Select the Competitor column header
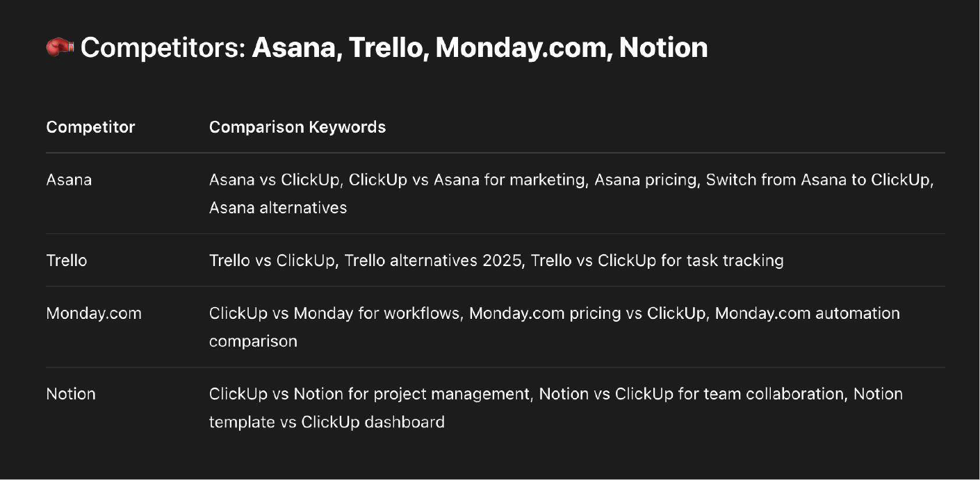The width and height of the screenshot is (980, 480). click(90, 127)
